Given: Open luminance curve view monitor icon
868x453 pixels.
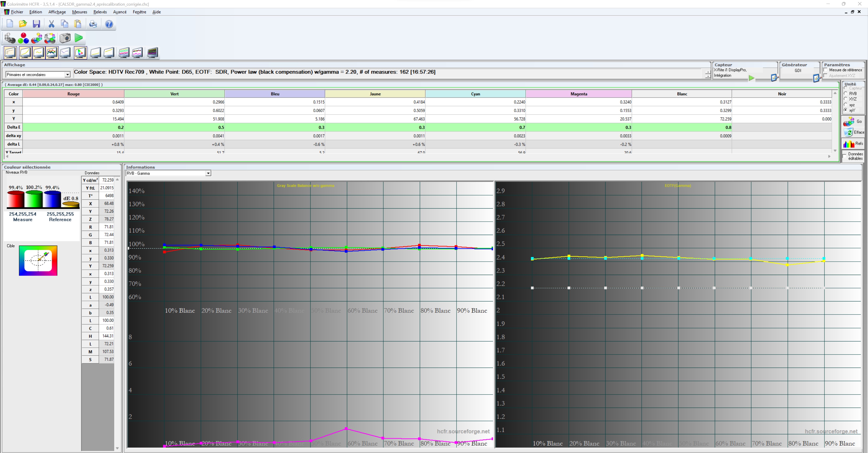Looking at the screenshot, I should (x=25, y=53).
